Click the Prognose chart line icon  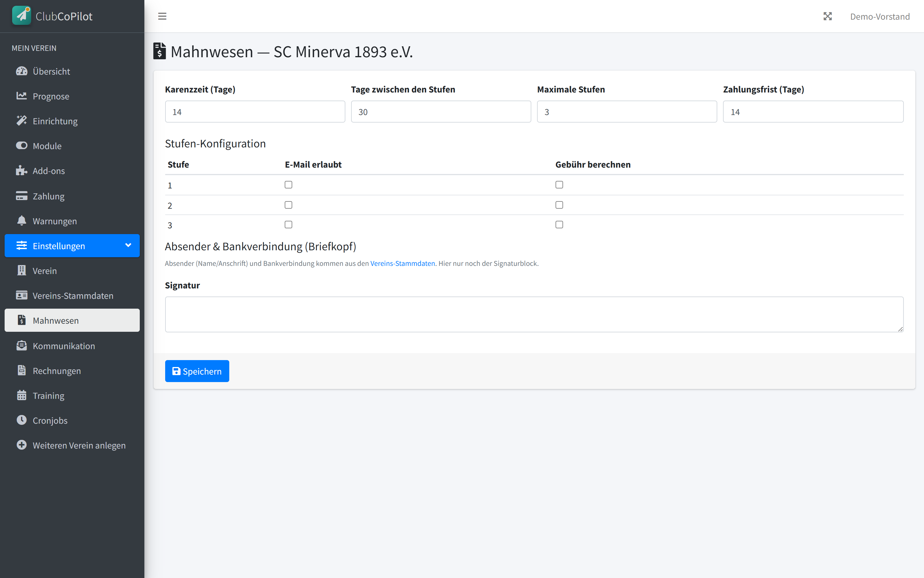[22, 96]
